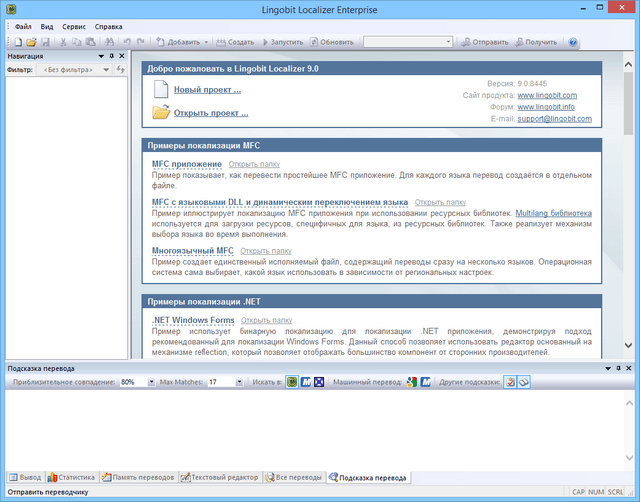Click the 'Новый проект ...' link
The height and width of the screenshot is (502, 640).
[207, 90]
